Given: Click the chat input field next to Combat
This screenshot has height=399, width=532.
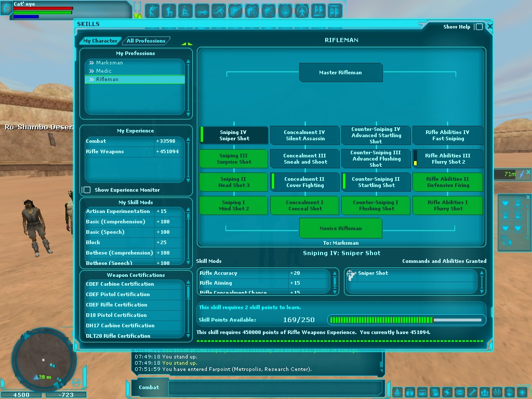Looking at the screenshot, I should (x=275, y=388).
